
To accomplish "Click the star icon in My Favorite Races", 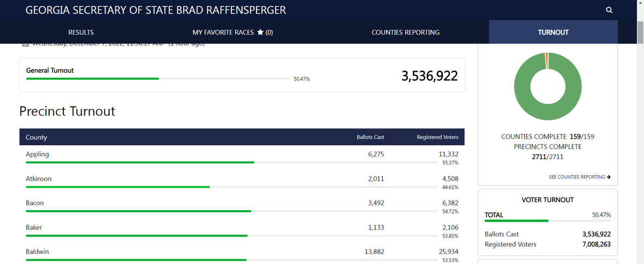I will tap(260, 32).
